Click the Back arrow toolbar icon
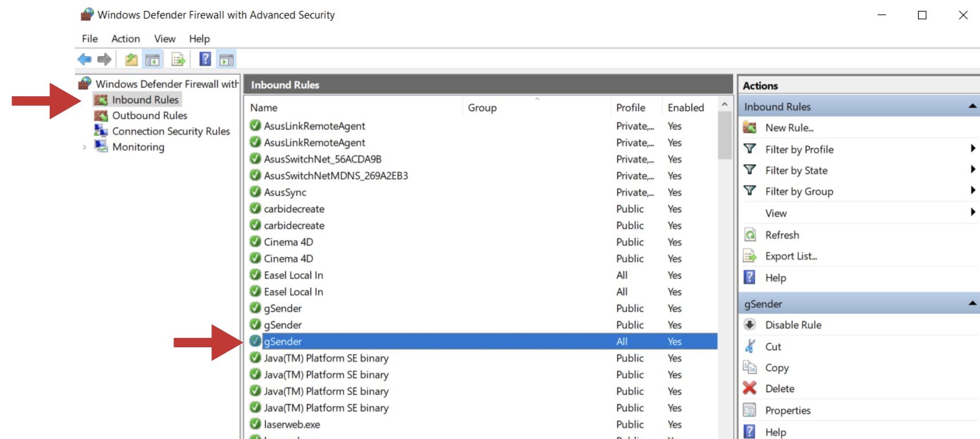 point(85,59)
